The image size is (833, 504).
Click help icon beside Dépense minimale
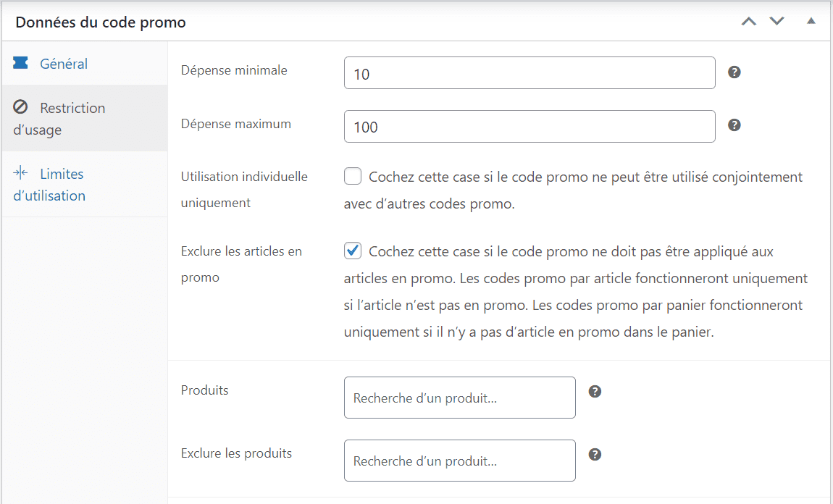click(x=734, y=72)
